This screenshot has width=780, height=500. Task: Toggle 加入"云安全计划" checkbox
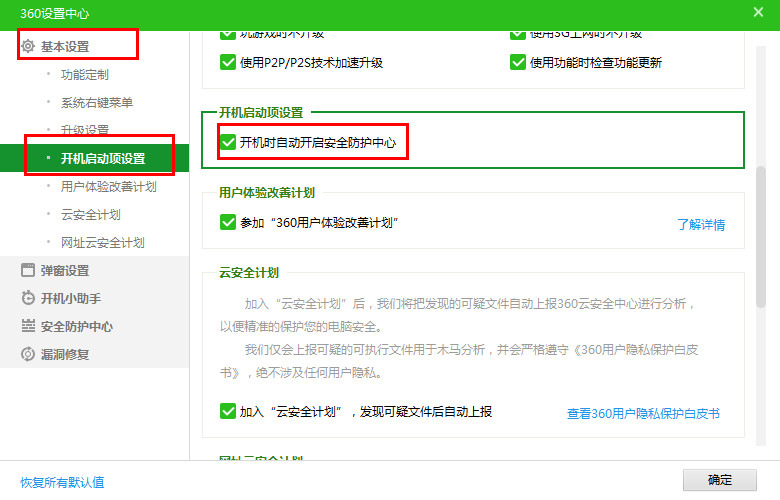click(x=227, y=411)
